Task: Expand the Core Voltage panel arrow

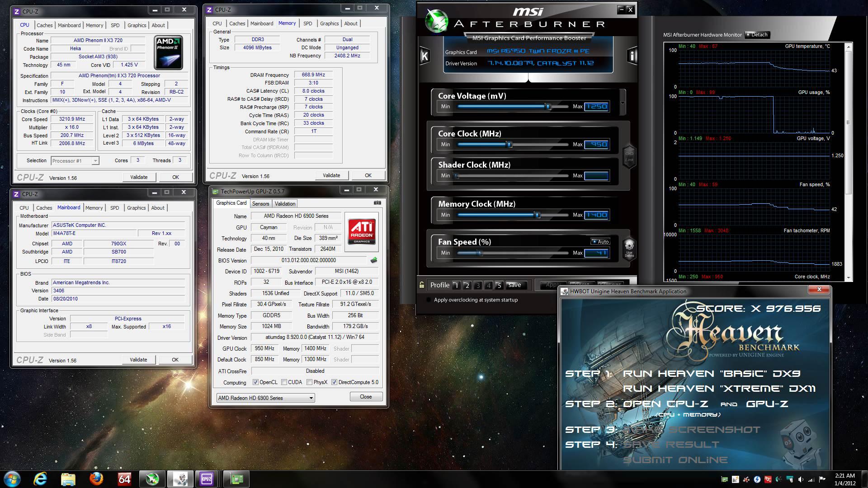Action: point(623,103)
